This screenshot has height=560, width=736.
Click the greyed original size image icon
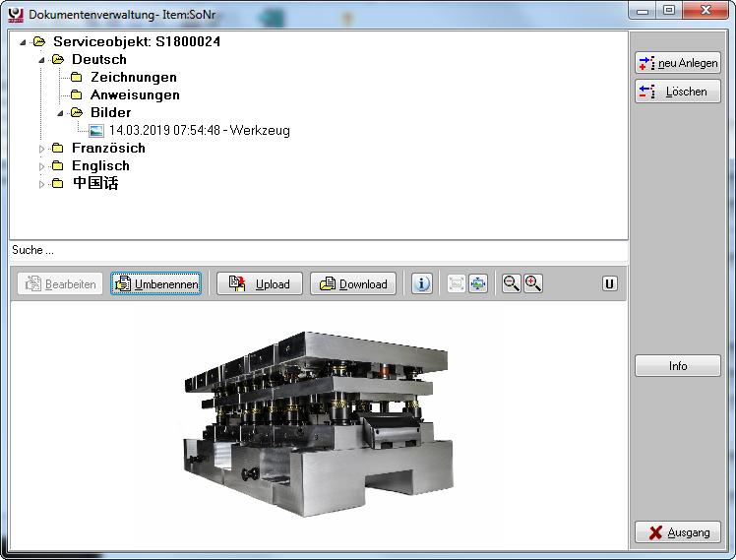[x=456, y=283]
